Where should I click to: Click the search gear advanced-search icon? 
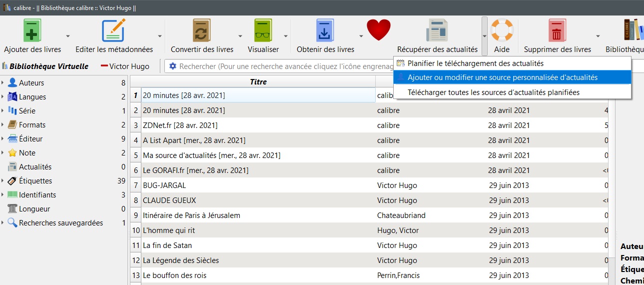pos(173,66)
